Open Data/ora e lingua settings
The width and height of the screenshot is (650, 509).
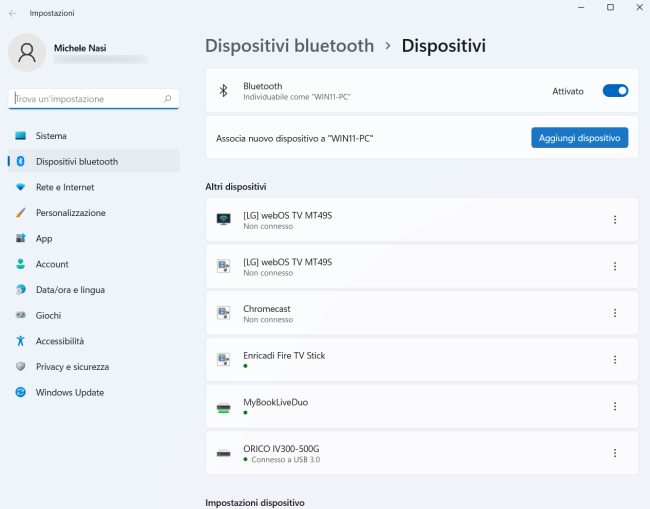(94, 290)
